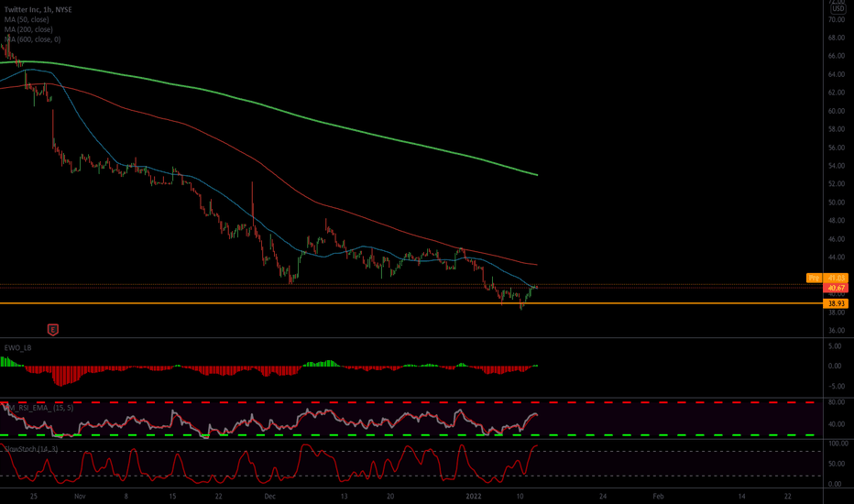The image size is (854, 504).
Task: Click the Dec date on time axis
Action: 269,497
